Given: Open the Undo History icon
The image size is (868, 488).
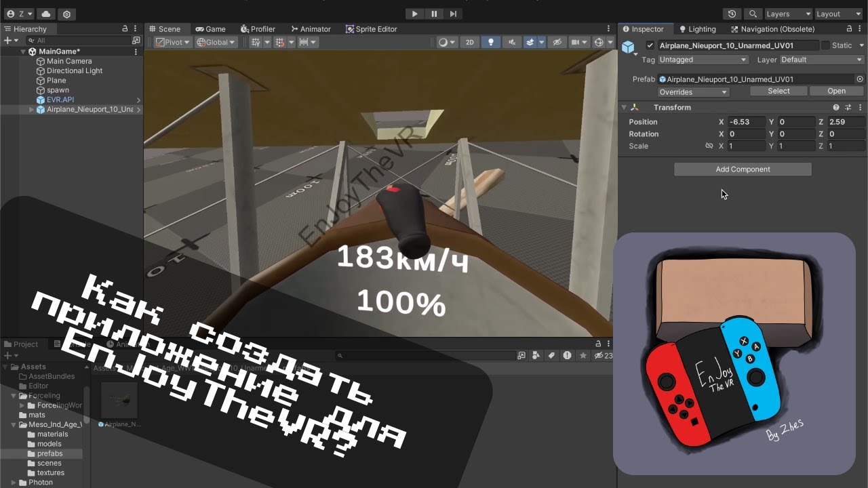Looking at the screenshot, I should (732, 14).
